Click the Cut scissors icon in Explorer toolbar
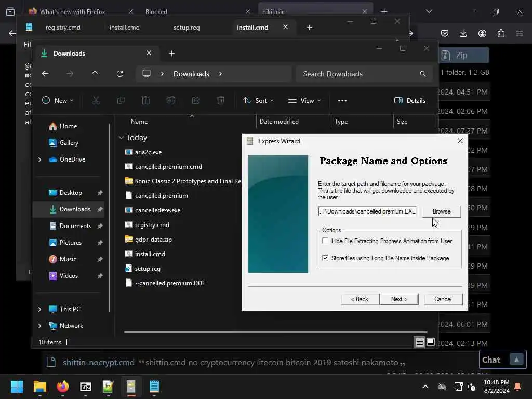 pos(96,100)
